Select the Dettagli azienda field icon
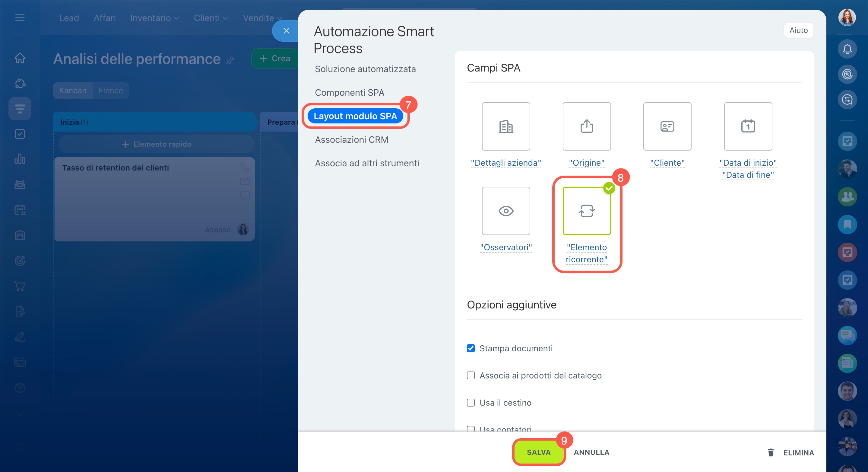 tap(506, 126)
